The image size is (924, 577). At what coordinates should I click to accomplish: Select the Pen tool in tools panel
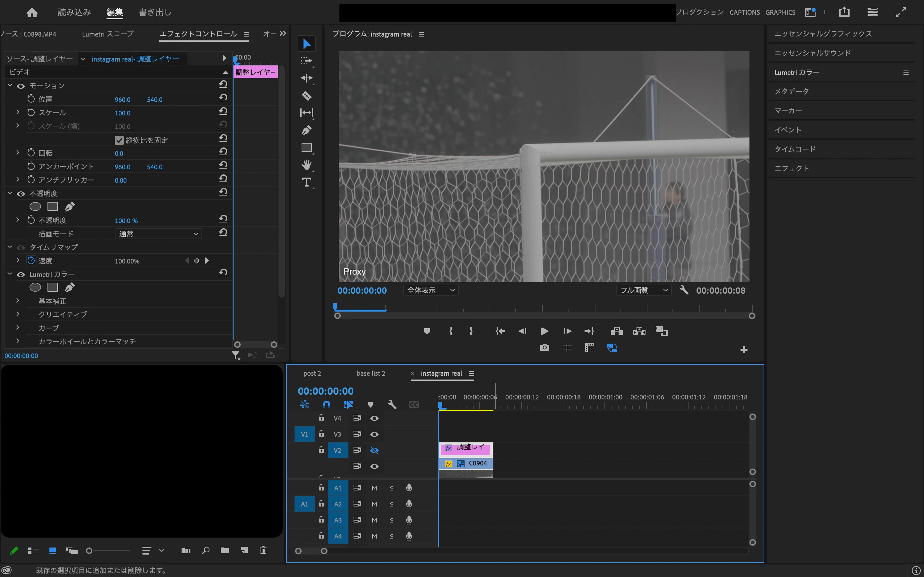(307, 130)
